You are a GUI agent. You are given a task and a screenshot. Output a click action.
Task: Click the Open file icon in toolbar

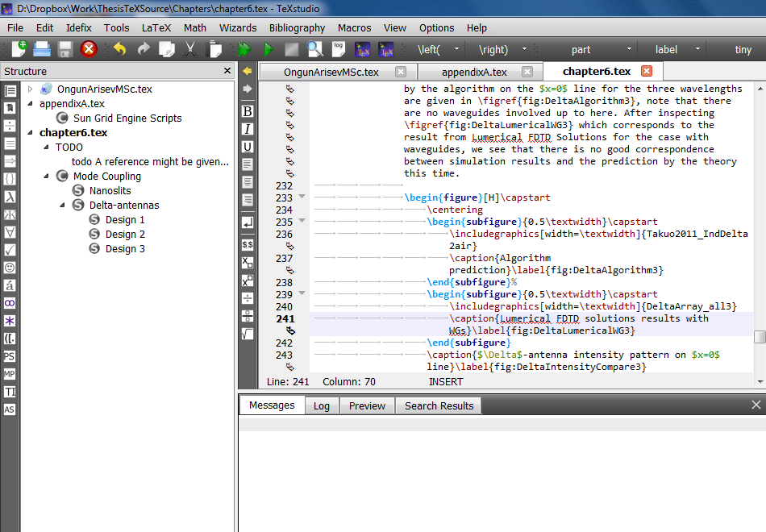[42, 49]
